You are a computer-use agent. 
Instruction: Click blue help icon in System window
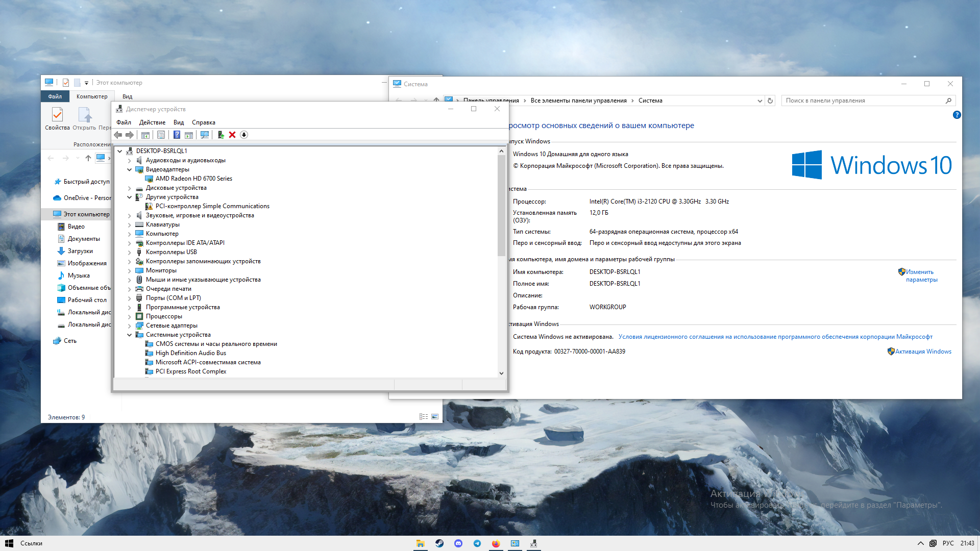click(x=957, y=115)
